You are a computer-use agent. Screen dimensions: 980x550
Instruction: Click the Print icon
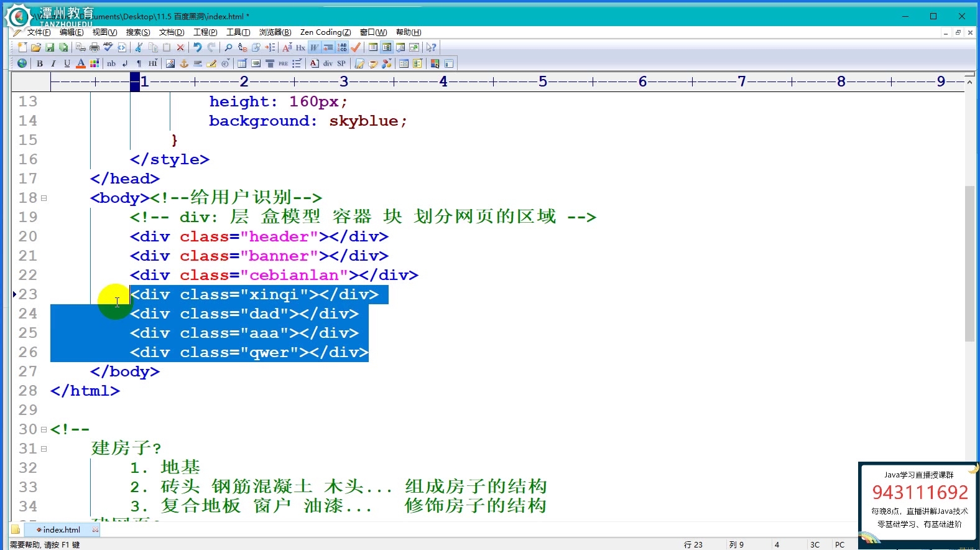(x=95, y=47)
